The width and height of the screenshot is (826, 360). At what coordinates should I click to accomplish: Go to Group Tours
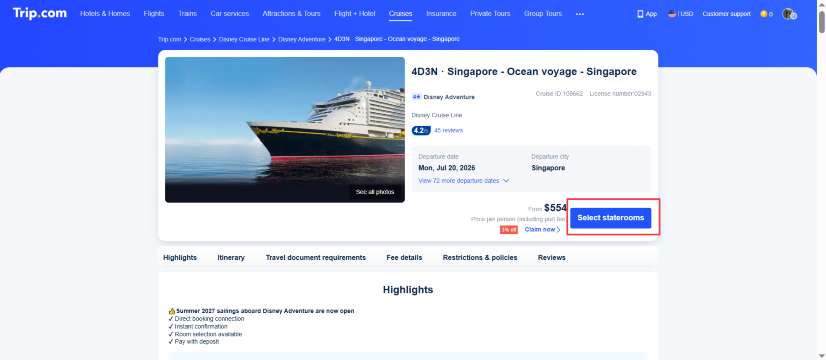coord(543,14)
